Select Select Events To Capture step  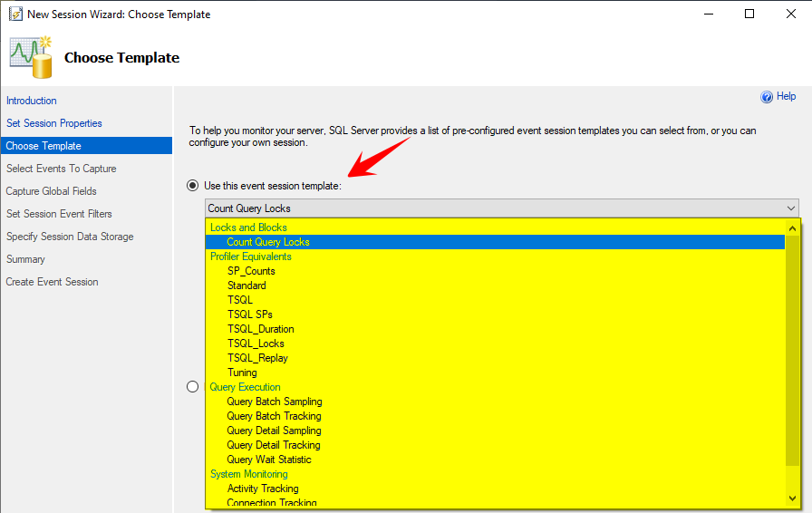(61, 169)
